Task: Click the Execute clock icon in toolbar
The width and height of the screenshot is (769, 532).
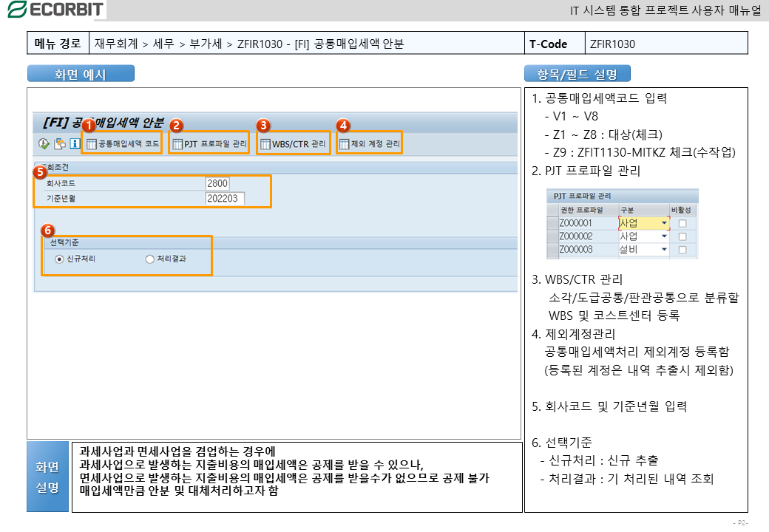Action: point(44,143)
